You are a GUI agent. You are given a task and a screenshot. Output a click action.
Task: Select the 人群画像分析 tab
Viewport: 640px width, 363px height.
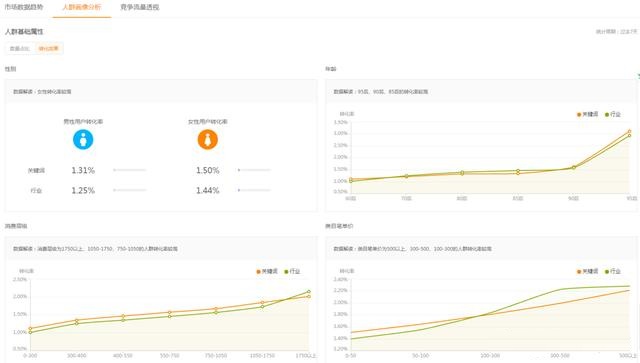coord(82,7)
